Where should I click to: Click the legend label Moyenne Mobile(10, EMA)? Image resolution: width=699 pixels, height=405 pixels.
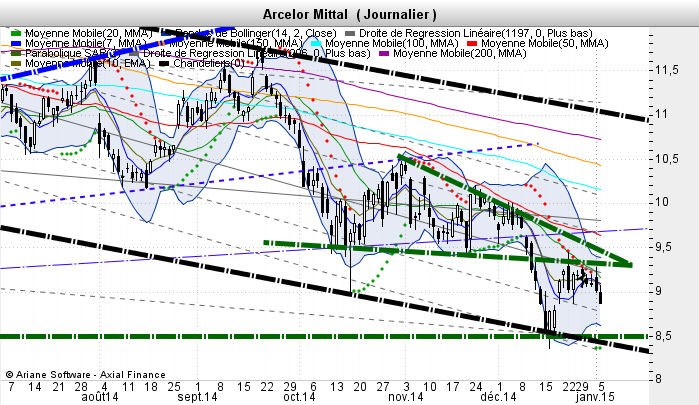point(88,63)
